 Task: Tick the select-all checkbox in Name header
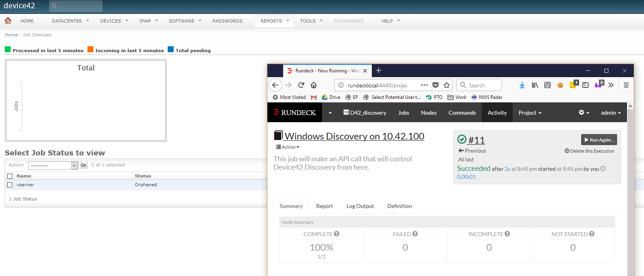(10, 176)
